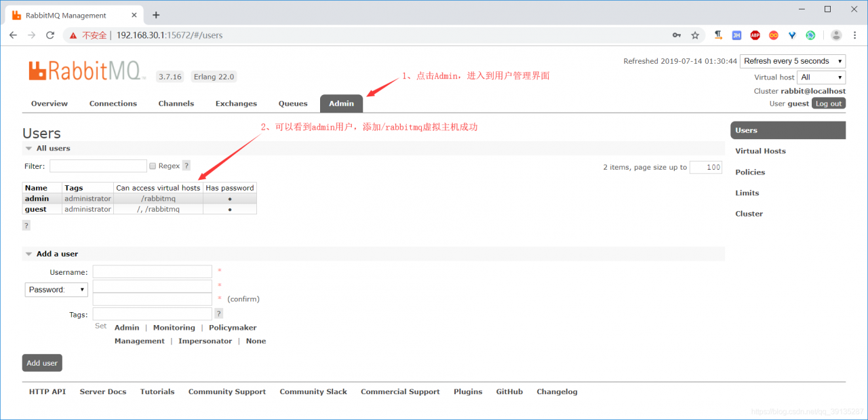Open the Commercial Support link
Viewport: 868px width, 420px height.
[x=400, y=392]
